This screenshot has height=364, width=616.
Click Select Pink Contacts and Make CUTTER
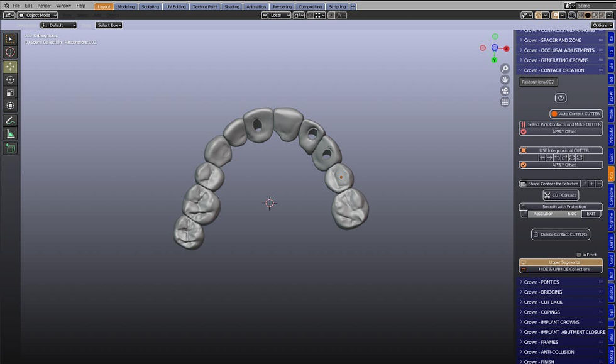point(561,124)
